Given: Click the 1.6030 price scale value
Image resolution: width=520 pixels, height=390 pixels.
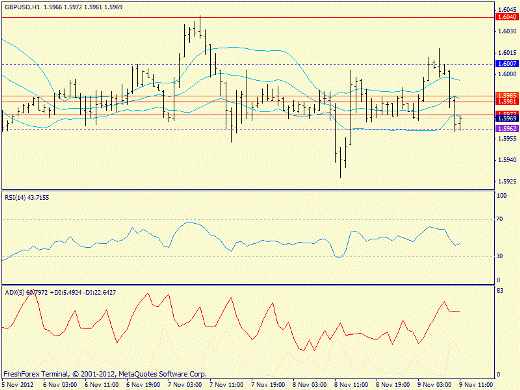Looking at the screenshot, I should pos(507,31).
